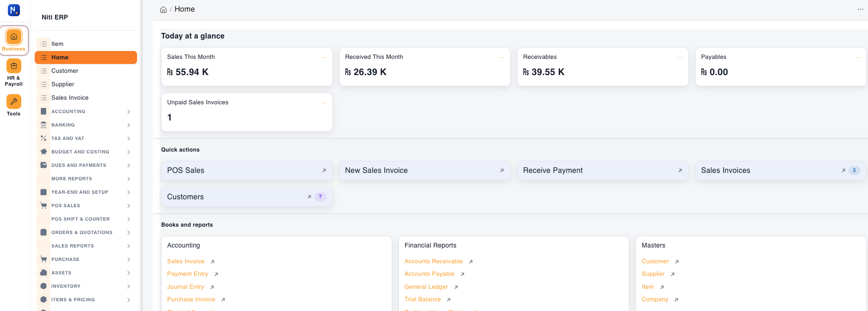Viewport: 868px width, 311px height.
Task: Expand the BUDGET AND COSTING section
Action: [x=86, y=152]
